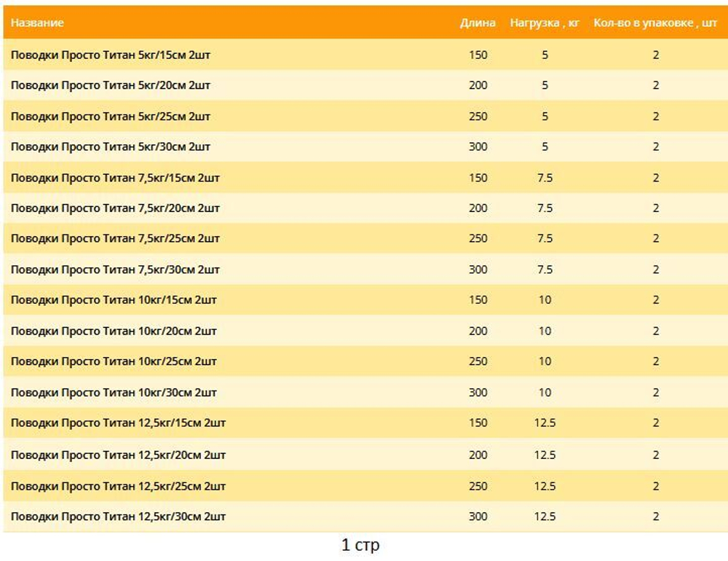
Task: Select row Поводки Просто Титан 10кг/30см 2шт
Action: point(365,392)
